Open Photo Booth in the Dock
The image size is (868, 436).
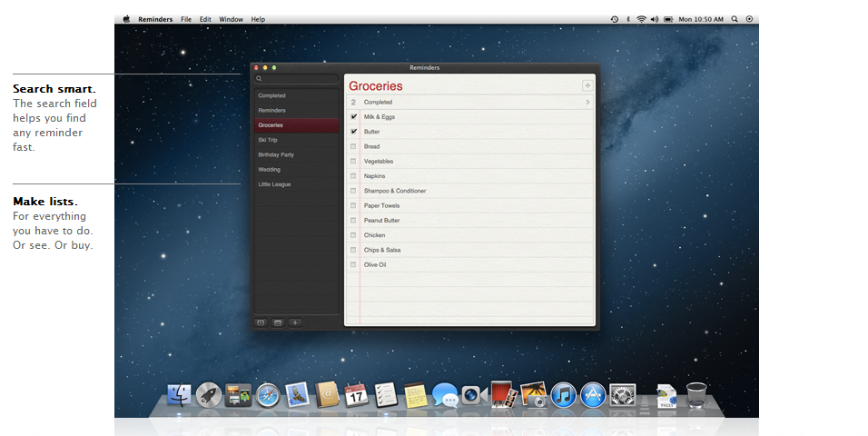click(x=504, y=394)
